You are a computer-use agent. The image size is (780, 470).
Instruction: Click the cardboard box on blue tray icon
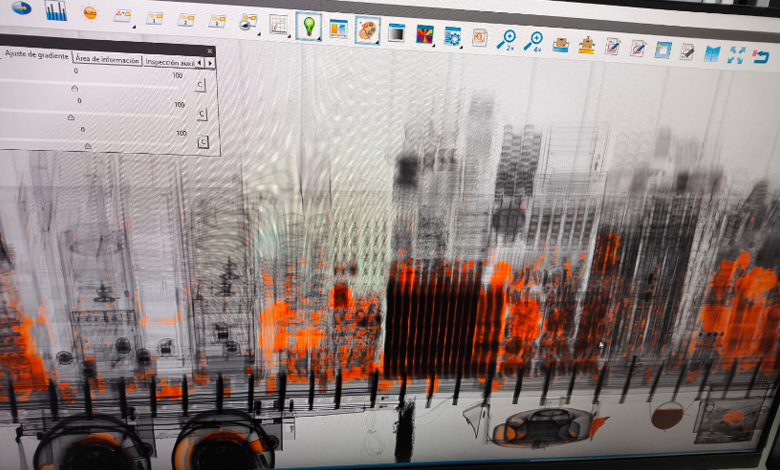pyautogui.click(x=561, y=44)
